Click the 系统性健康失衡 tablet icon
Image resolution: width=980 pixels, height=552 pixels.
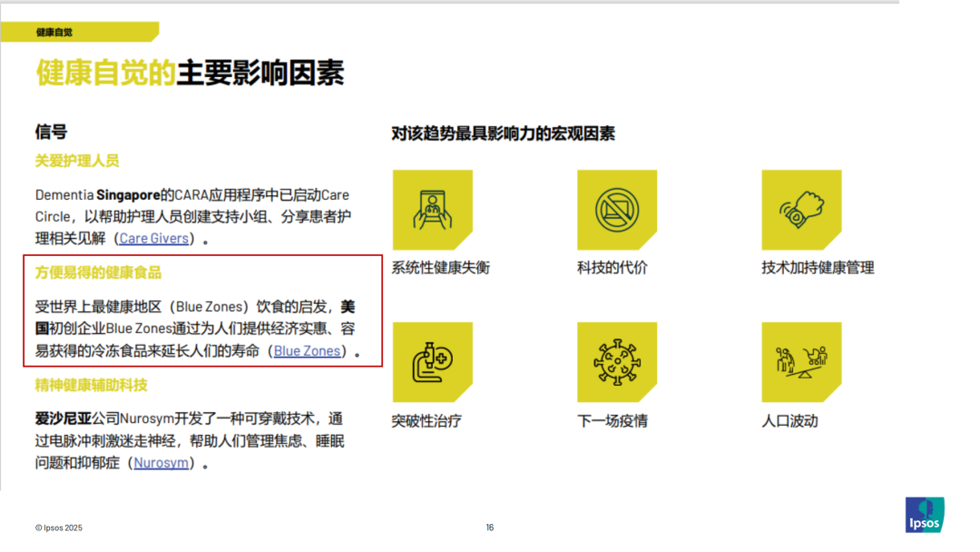point(432,210)
